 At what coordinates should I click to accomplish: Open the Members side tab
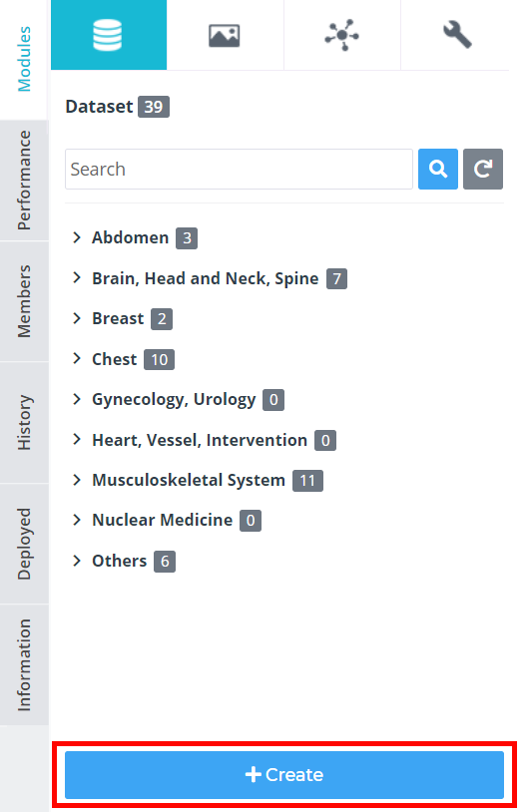24,301
